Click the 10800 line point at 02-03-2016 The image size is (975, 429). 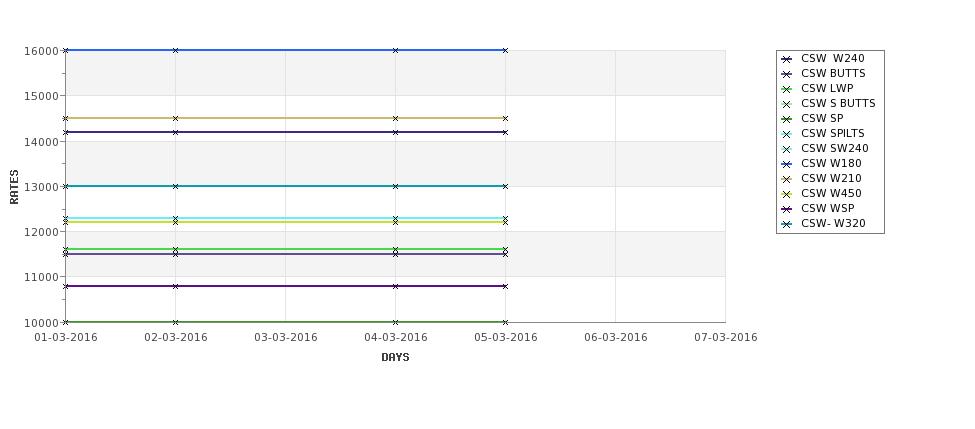click(x=175, y=286)
